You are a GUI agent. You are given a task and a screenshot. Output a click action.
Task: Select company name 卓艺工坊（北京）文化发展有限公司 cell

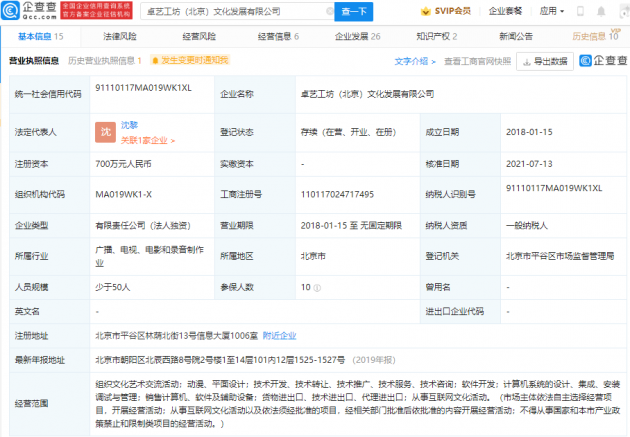point(367,94)
